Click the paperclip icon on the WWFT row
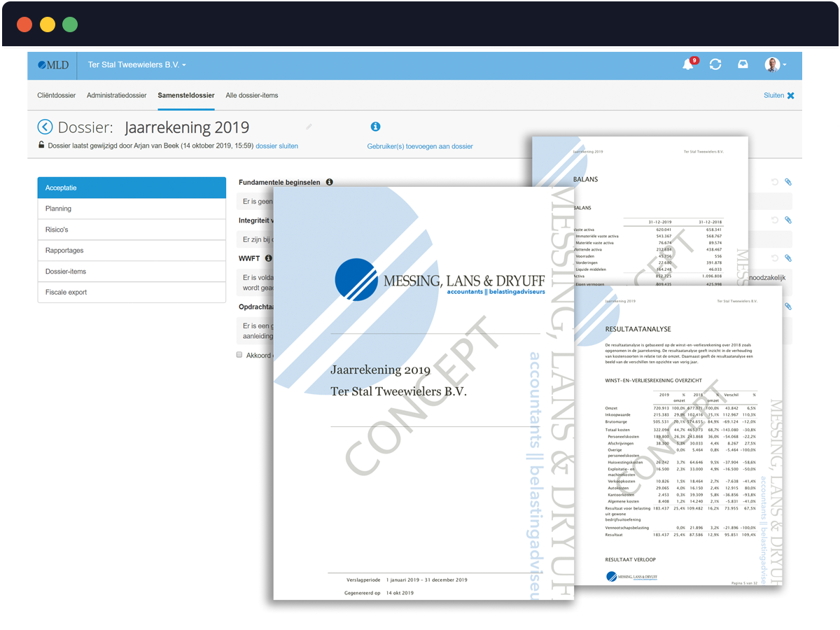 788,258
